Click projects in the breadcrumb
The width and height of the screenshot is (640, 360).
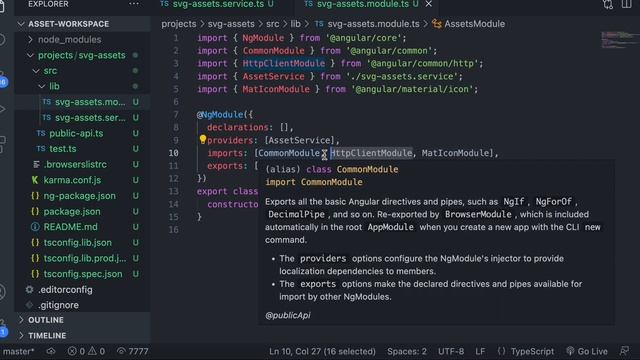[179, 24]
